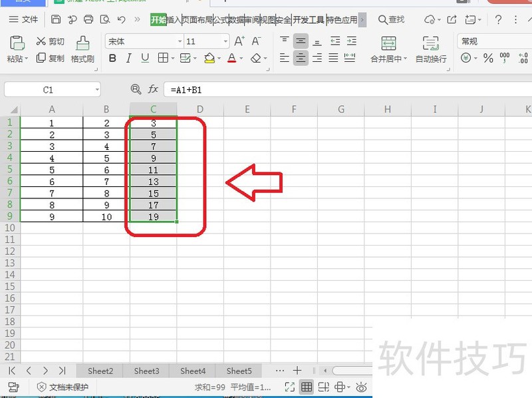
Task: Apply bold formatting with the B icon
Action: [113, 59]
